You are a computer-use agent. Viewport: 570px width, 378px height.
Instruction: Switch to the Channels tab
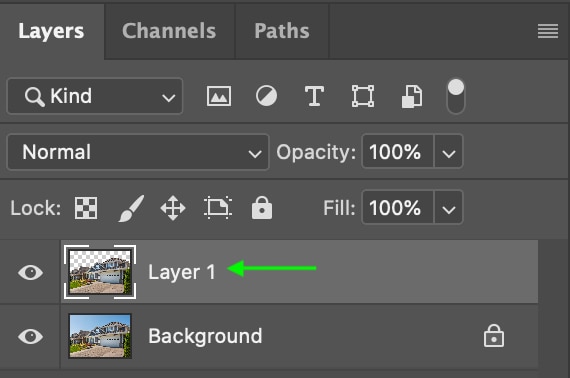(x=169, y=31)
